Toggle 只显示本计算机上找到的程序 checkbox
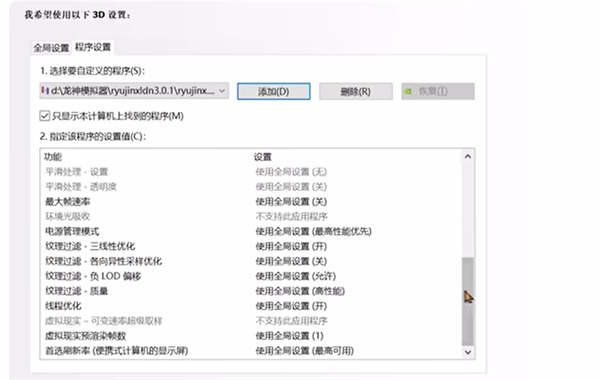 coord(44,116)
